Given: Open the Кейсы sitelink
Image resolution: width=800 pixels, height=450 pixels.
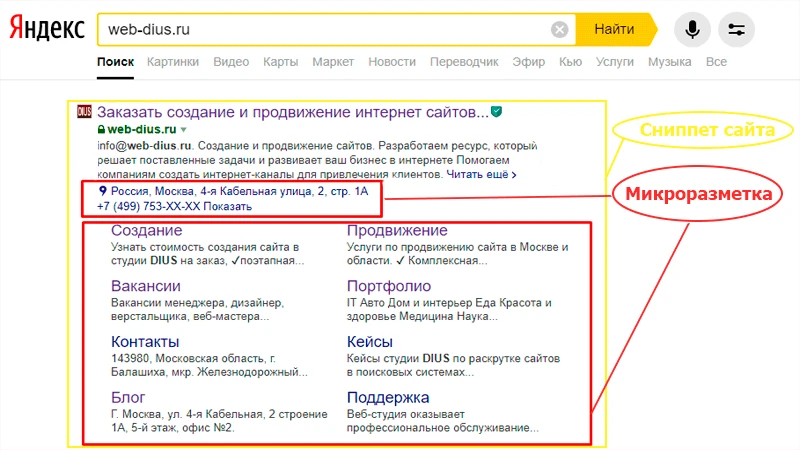Looking at the screenshot, I should (370, 342).
